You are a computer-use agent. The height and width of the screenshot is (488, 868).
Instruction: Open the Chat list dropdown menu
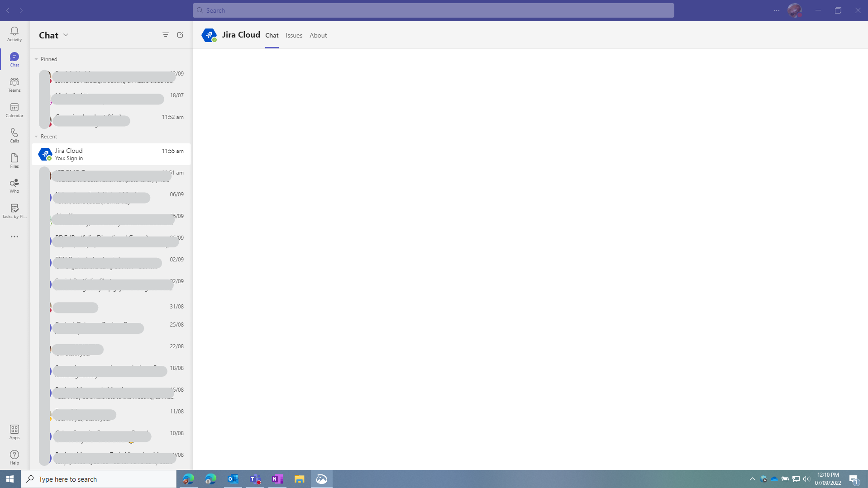click(66, 35)
